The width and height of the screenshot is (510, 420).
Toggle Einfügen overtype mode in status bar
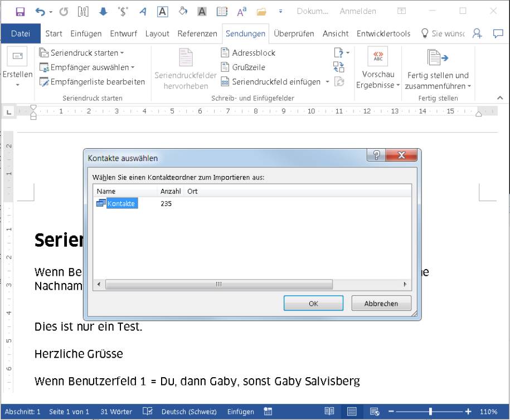(240, 412)
